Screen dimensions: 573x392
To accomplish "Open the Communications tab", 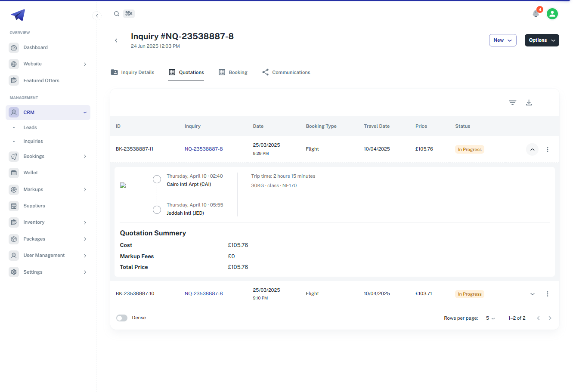I will coord(286,72).
